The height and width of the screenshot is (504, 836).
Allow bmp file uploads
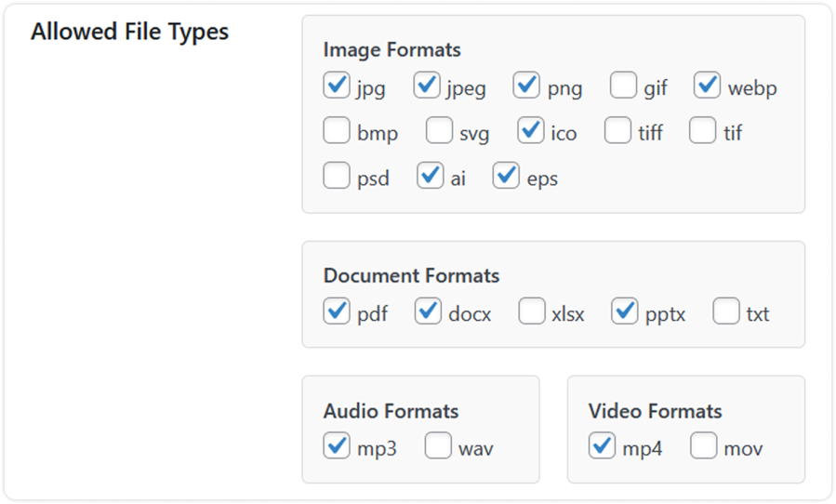[336, 131]
